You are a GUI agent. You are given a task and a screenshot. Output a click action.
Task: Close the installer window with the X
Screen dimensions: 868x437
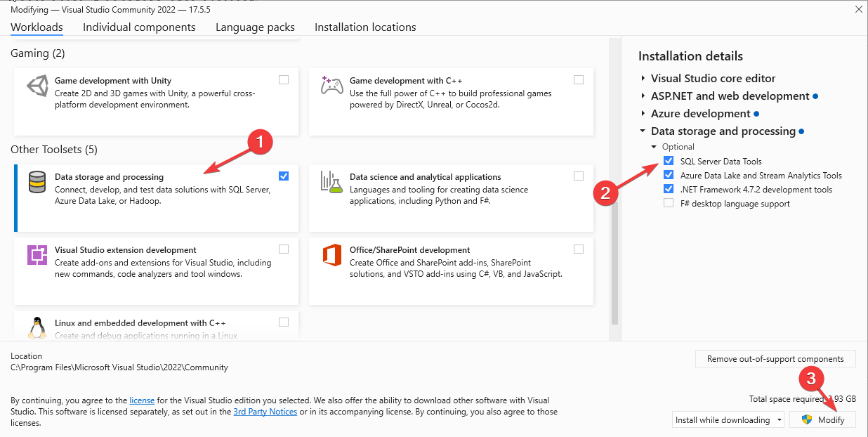(x=858, y=9)
